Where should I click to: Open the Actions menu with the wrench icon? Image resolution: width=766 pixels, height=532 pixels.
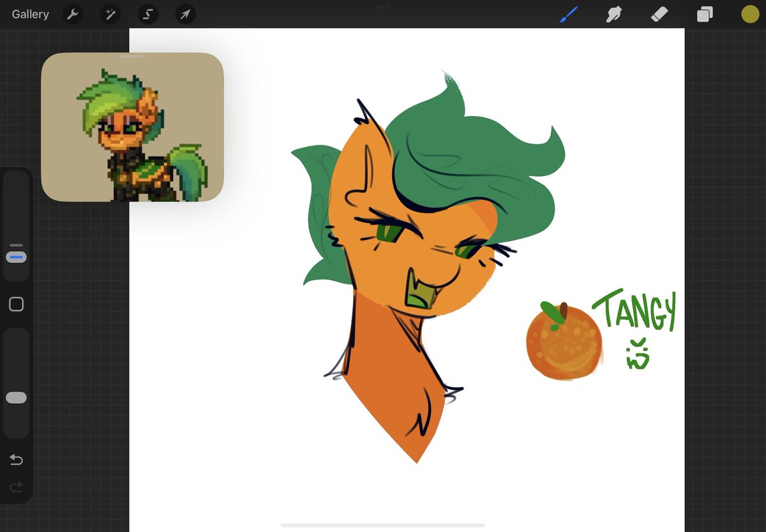pos(72,14)
